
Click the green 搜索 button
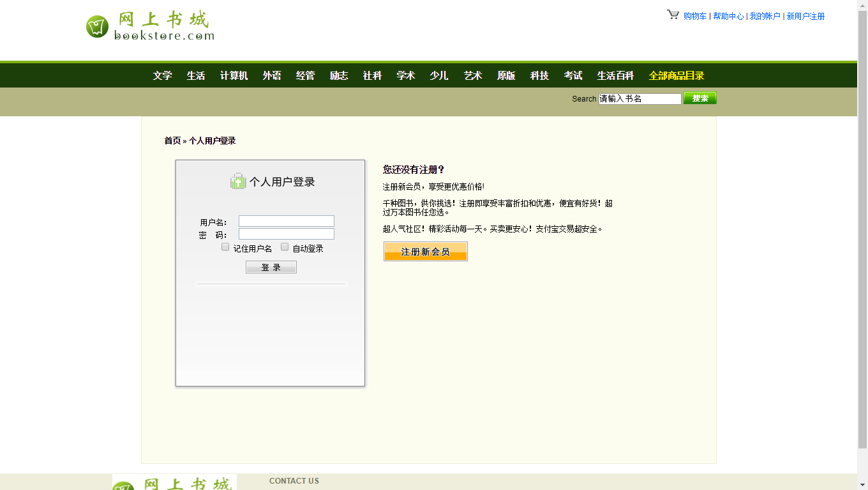[x=700, y=98]
